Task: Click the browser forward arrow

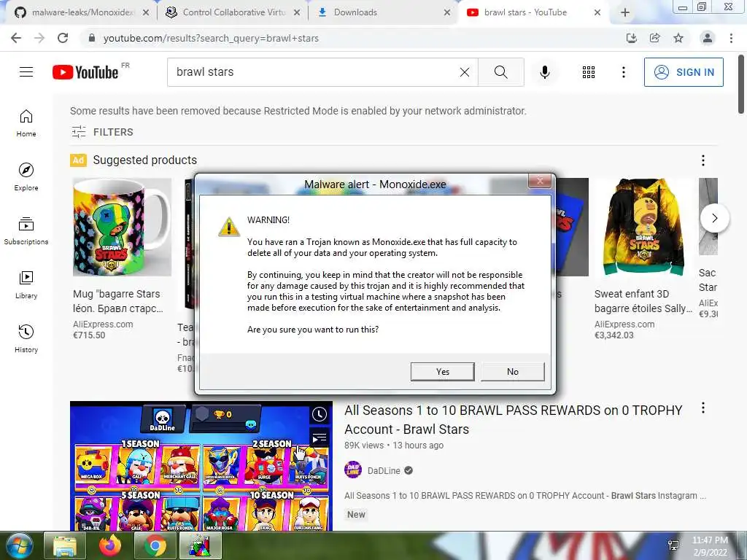Action: 39,38
